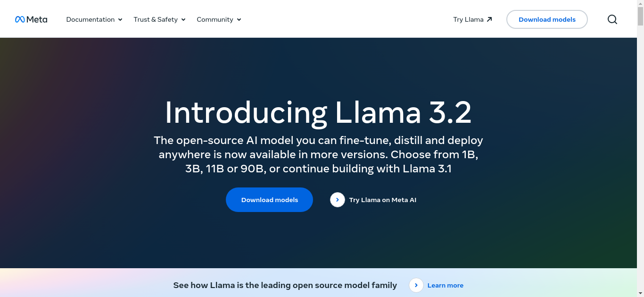Click the Trust & Safety chevron arrow
Image resolution: width=644 pixels, height=297 pixels.
(183, 20)
